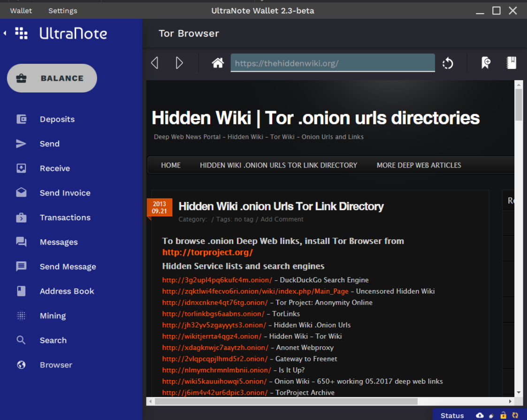Click the Mining dotted grid icon
The width and height of the screenshot is (527, 420).
21,315
